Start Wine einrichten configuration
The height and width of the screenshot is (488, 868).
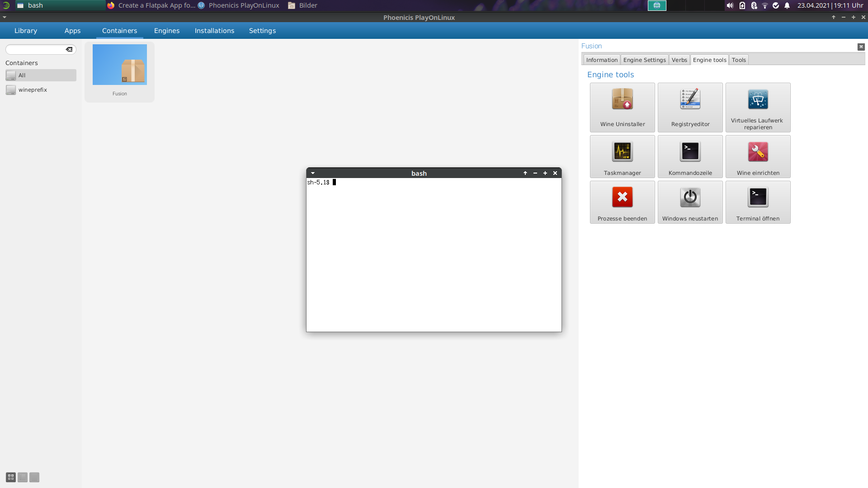(758, 156)
